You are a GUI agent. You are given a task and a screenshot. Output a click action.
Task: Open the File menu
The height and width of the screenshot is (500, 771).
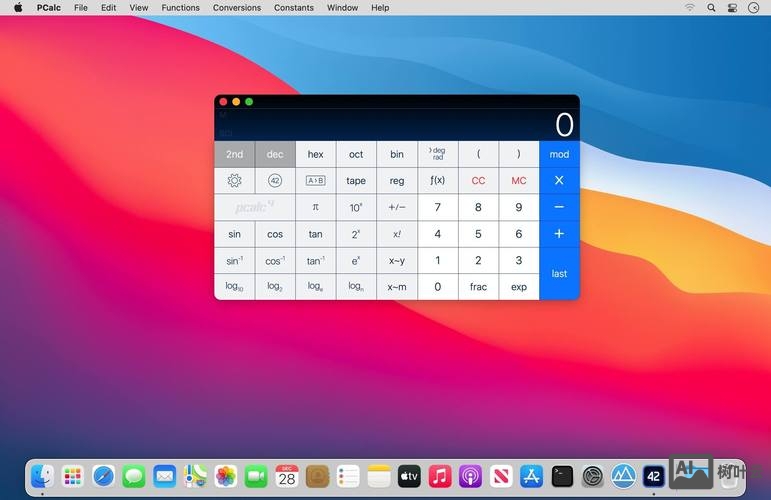[x=81, y=7]
